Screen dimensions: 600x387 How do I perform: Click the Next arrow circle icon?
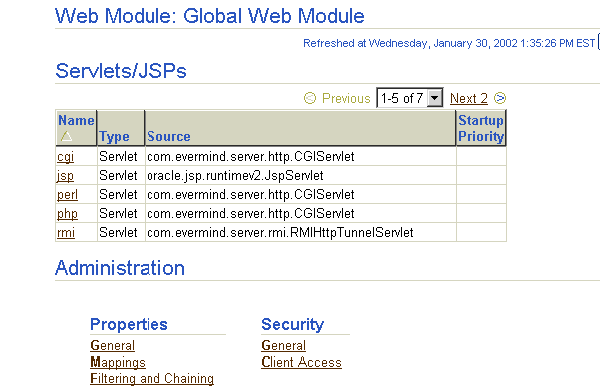click(x=500, y=98)
